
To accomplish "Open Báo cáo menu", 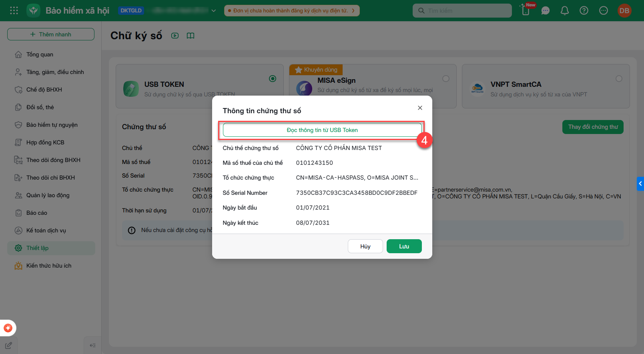I will (51, 213).
